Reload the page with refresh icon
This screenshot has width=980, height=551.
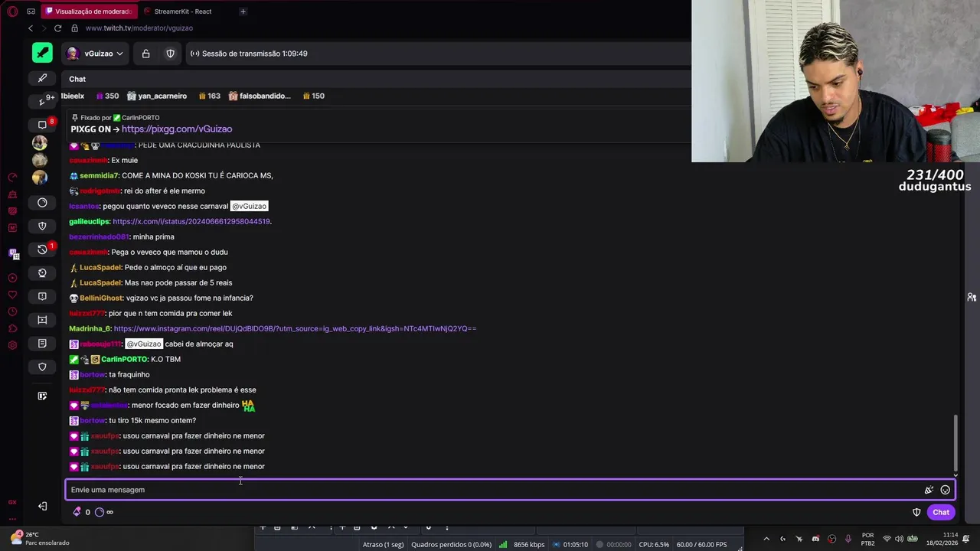57,28
